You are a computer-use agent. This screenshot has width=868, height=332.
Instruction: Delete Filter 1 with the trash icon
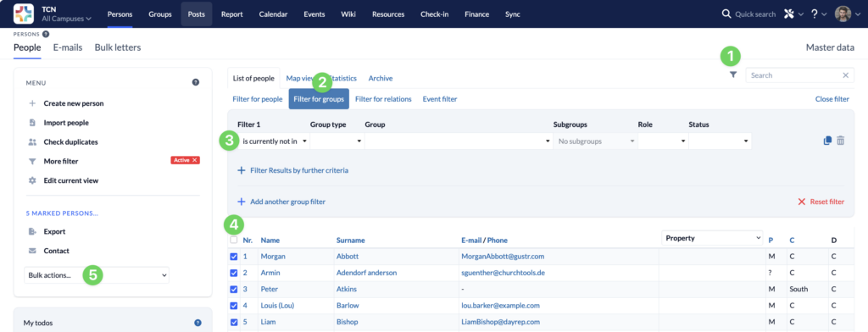840,141
